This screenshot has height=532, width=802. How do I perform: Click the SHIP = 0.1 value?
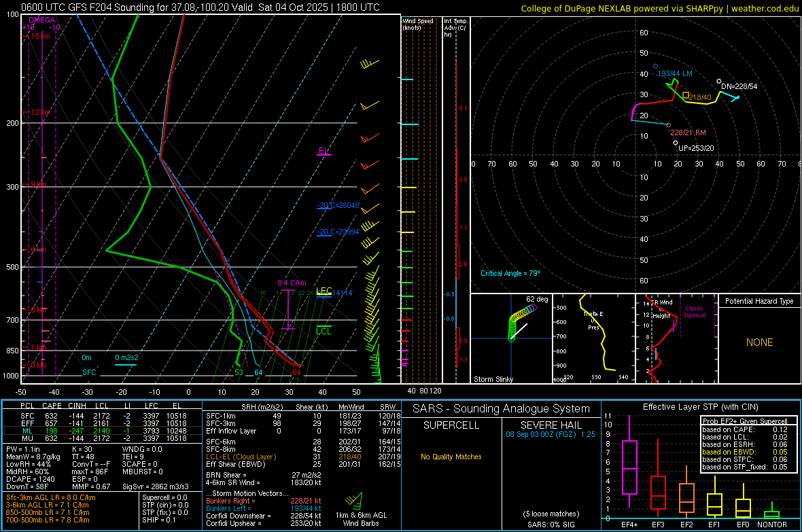point(158,520)
